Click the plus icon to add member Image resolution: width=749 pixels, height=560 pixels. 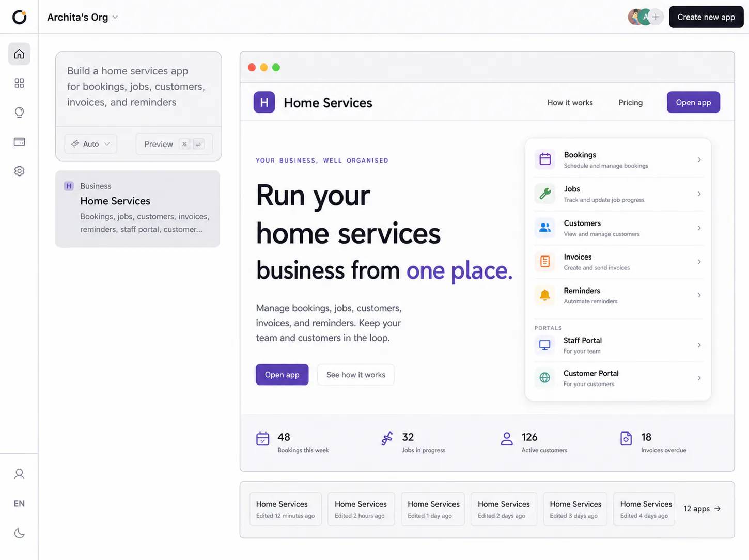(x=656, y=17)
